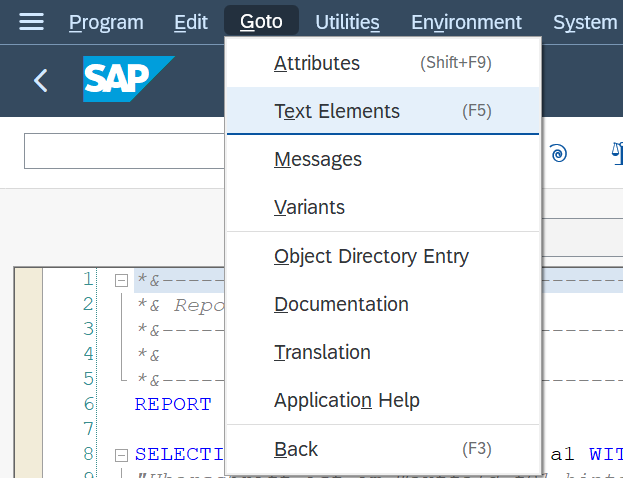Open Application Help entry

tap(383, 400)
